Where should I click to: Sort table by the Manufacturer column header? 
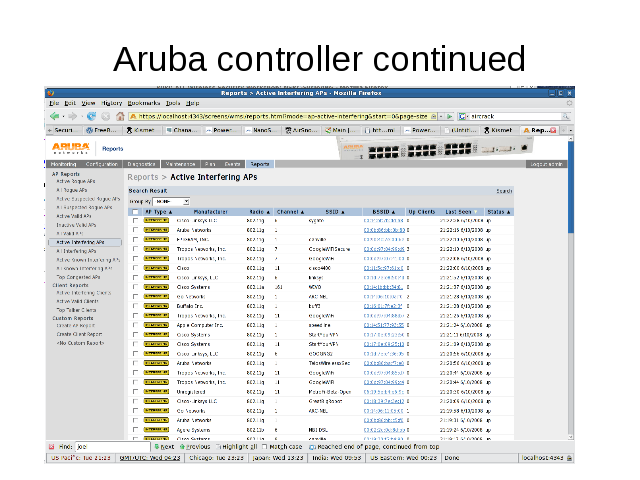[210, 212]
